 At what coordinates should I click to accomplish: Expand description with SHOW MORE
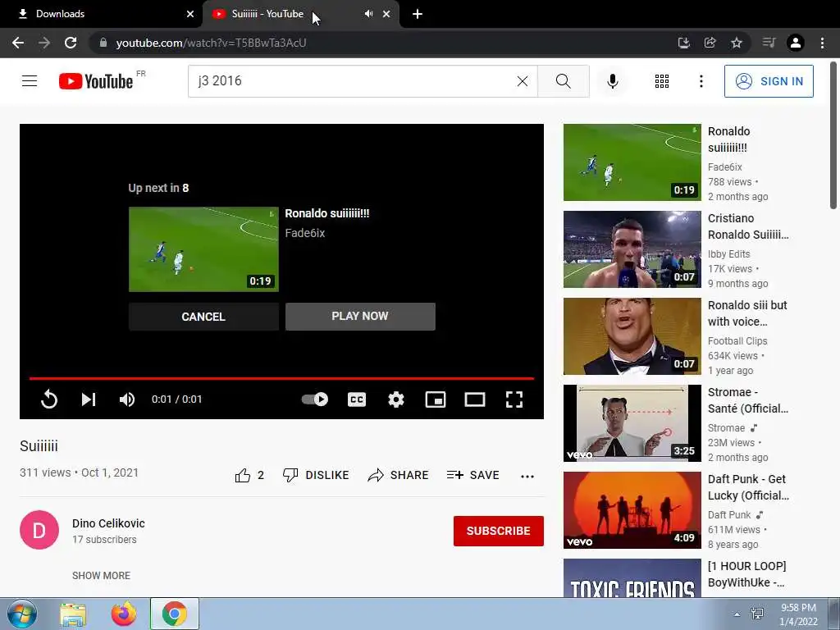[x=101, y=575]
